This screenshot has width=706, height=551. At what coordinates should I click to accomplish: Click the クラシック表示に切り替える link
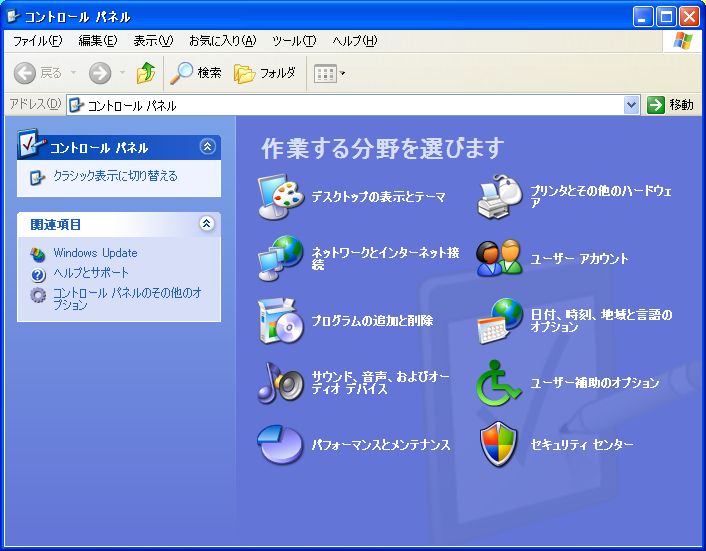pyautogui.click(x=115, y=176)
